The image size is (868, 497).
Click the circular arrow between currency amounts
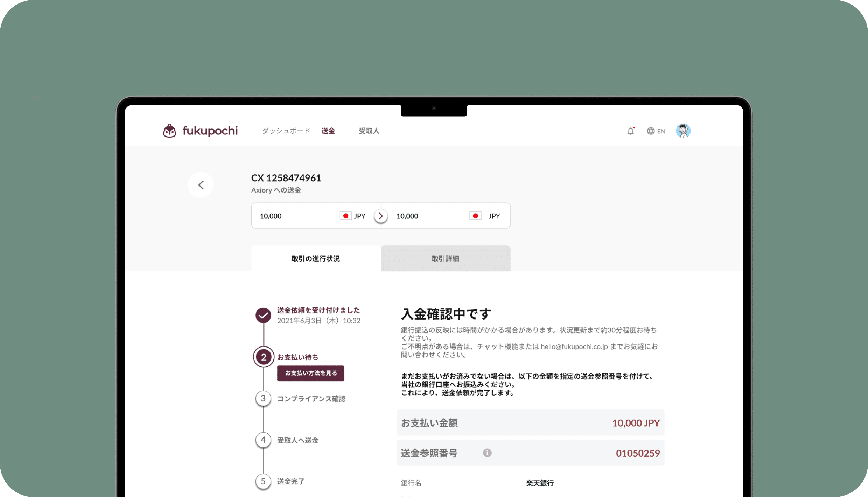click(381, 216)
